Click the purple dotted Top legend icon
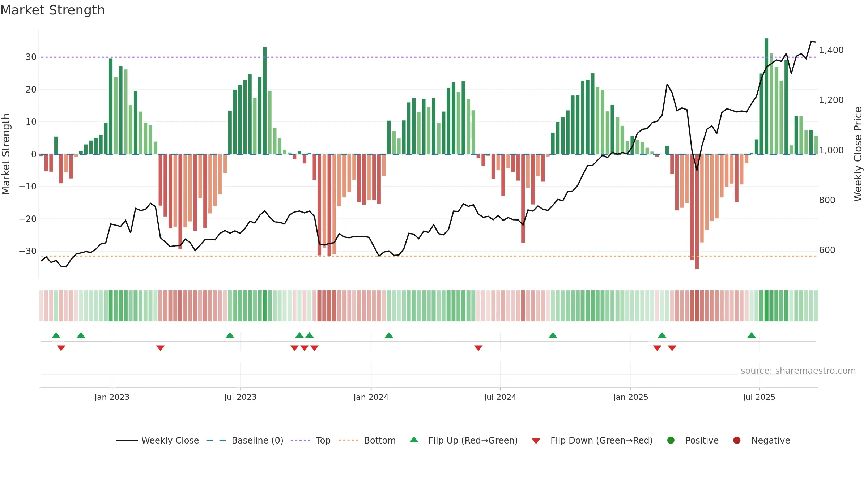The height and width of the screenshot is (488, 868). point(300,440)
